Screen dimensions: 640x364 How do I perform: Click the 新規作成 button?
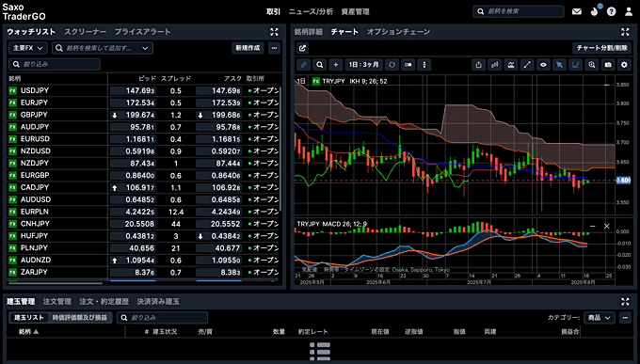pos(248,48)
